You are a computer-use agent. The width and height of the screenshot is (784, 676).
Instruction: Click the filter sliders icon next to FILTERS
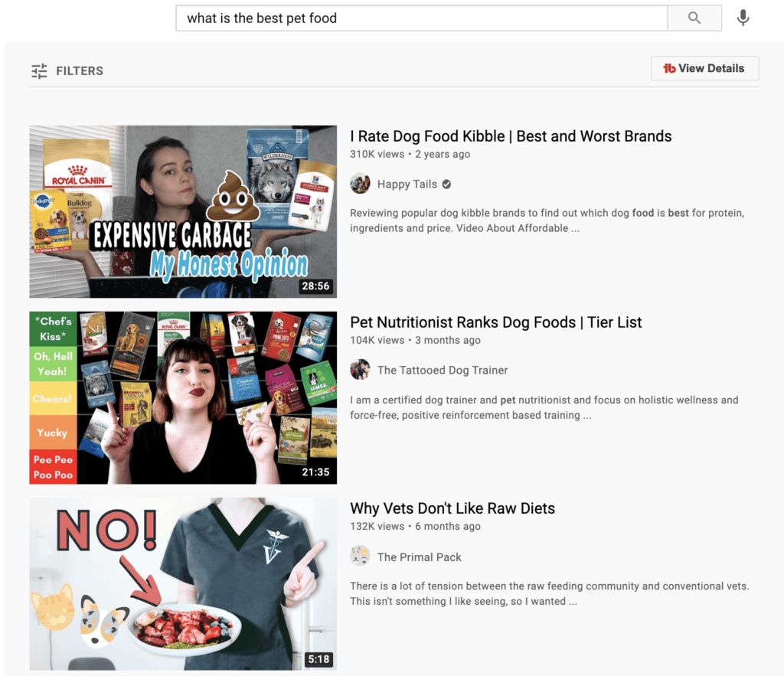click(x=39, y=70)
